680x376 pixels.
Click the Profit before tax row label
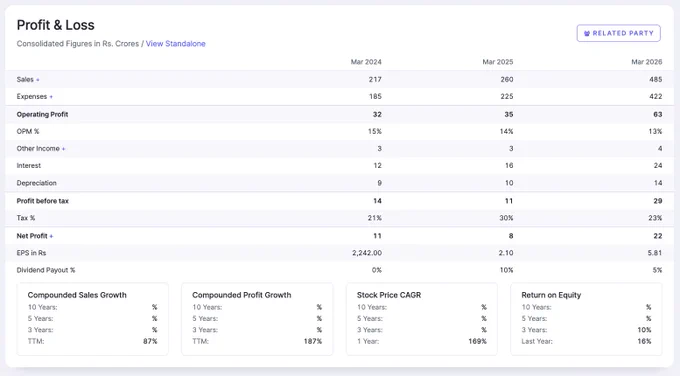click(42, 201)
